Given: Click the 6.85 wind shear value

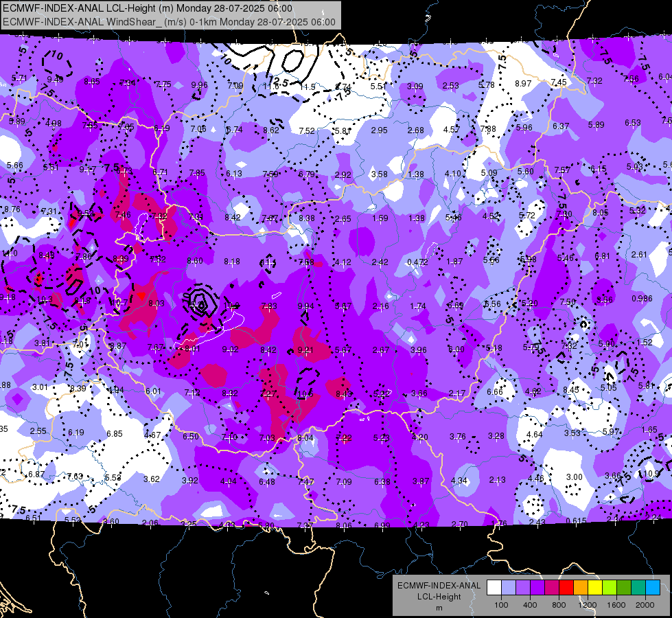Looking at the screenshot, I should point(115,433).
